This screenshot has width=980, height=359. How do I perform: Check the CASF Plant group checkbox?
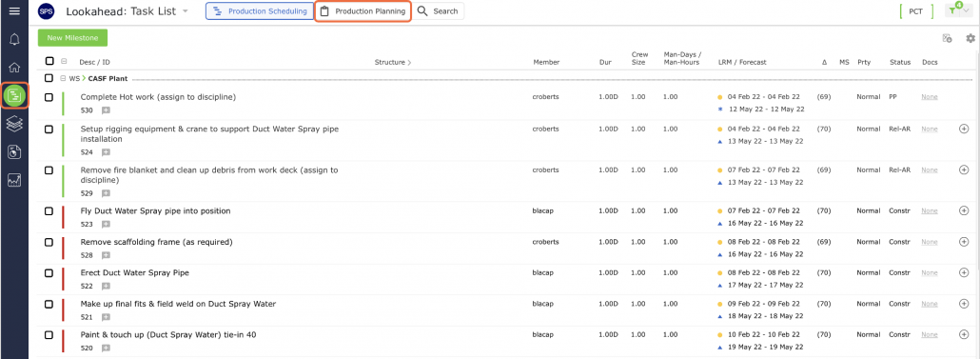pyautogui.click(x=49, y=79)
